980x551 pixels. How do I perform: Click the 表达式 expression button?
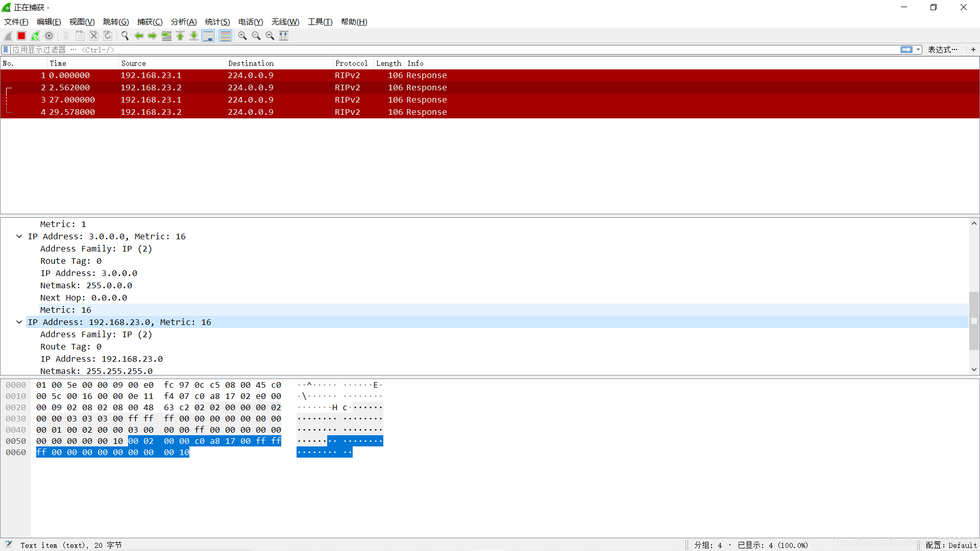click(942, 49)
